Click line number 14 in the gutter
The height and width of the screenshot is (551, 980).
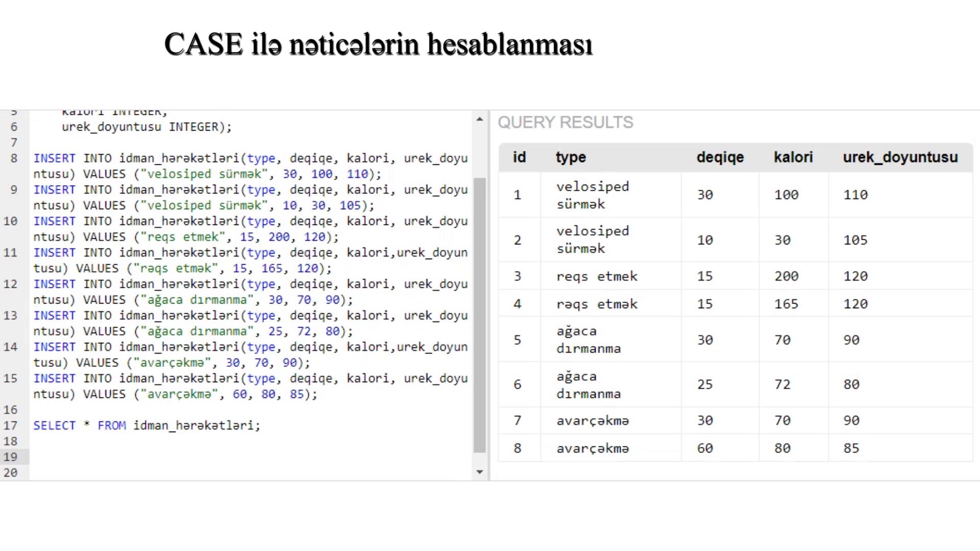coord(11,347)
